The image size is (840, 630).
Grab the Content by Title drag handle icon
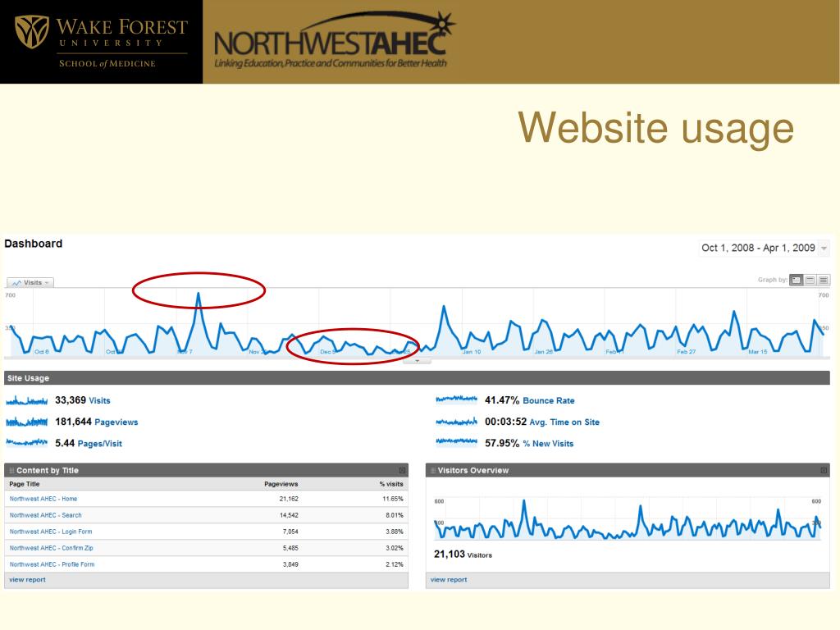(11, 470)
